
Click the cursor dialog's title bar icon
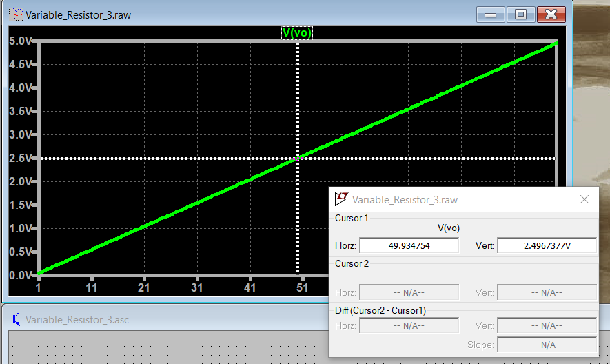[x=340, y=199]
